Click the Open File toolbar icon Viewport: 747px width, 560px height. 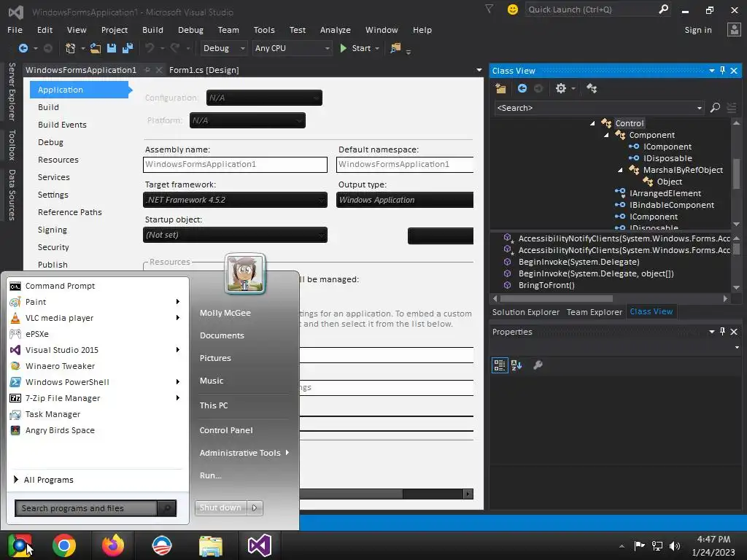(96, 48)
